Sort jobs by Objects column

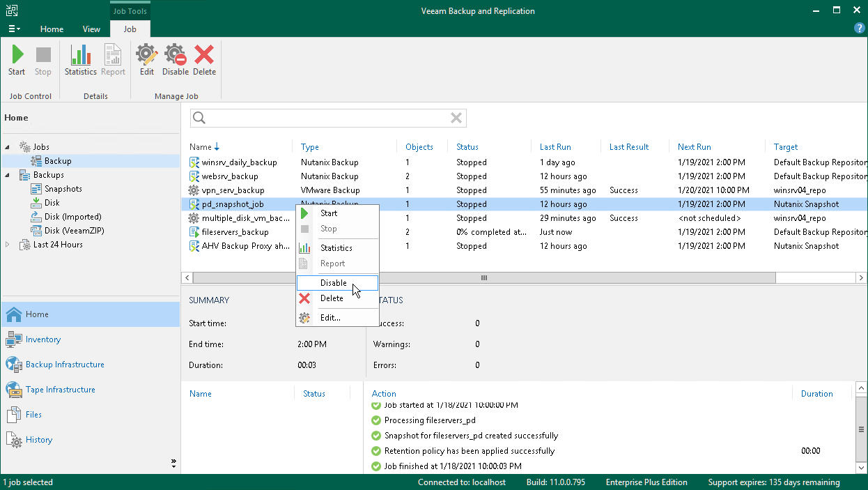coord(419,147)
